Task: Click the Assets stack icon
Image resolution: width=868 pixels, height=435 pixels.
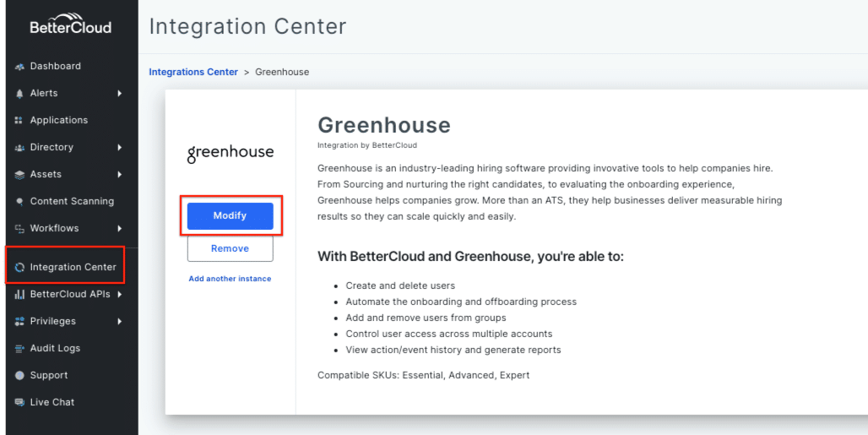Action: pyautogui.click(x=19, y=174)
